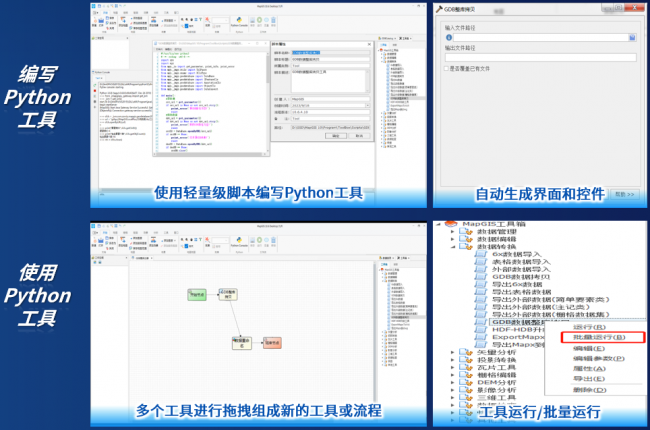The image size is (650, 430).
Task: Click the 输入文件路径 text field
Action: 541,37
